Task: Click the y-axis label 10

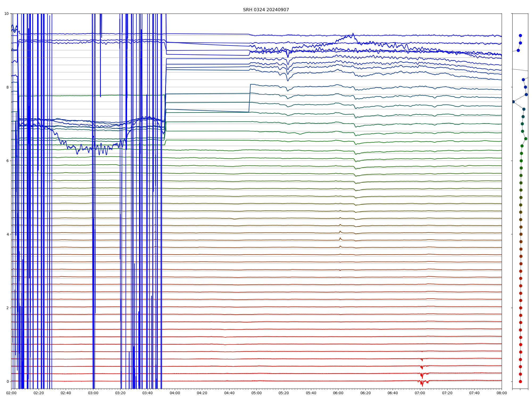Action: [6, 14]
